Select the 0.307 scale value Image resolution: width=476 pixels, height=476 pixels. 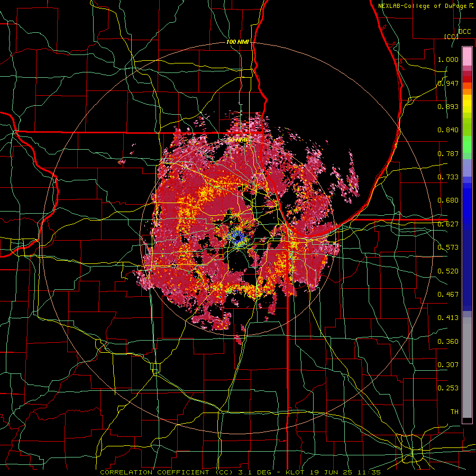point(448,365)
